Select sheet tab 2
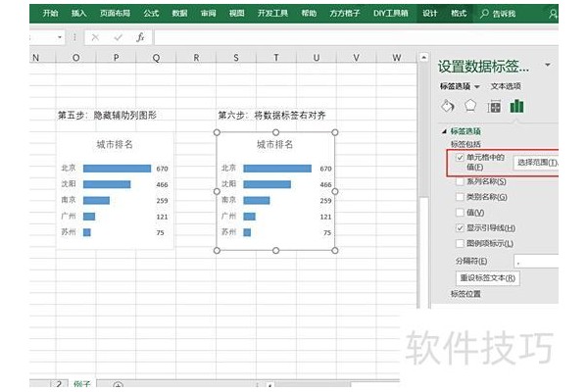588x392 pixels. [59, 384]
